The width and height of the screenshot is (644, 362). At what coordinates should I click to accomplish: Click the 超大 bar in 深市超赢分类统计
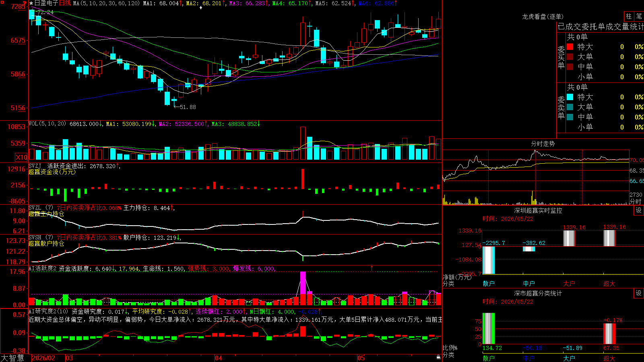tap(609, 334)
